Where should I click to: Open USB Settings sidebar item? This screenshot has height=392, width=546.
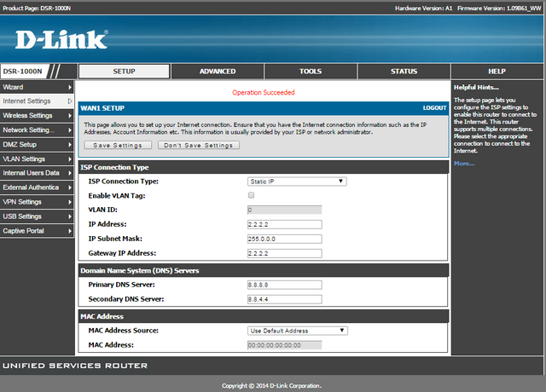[37, 216]
